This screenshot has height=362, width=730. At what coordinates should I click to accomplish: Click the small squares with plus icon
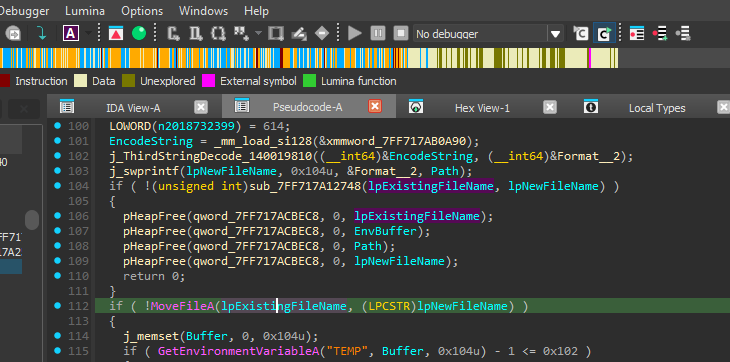point(241,33)
